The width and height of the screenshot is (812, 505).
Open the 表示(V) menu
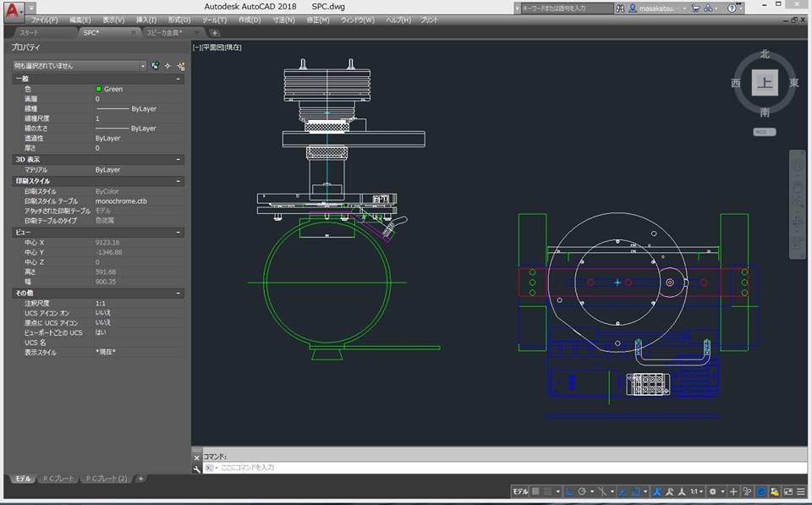[113, 20]
